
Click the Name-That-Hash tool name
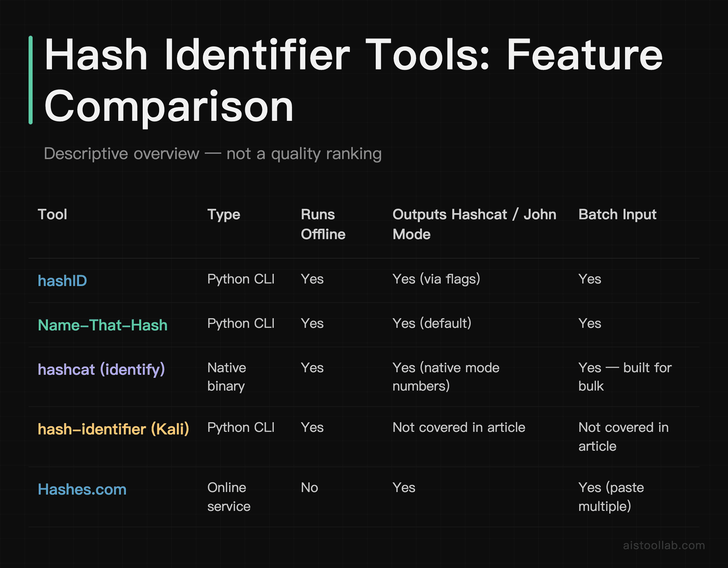click(x=102, y=325)
